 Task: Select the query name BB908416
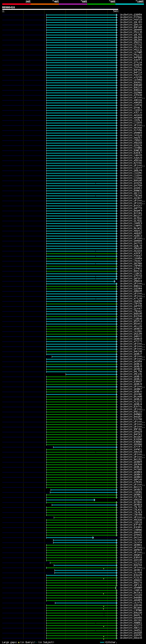point(8,8)
